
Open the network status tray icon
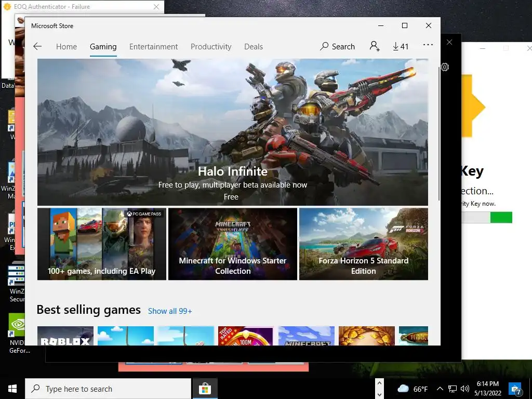(453, 389)
